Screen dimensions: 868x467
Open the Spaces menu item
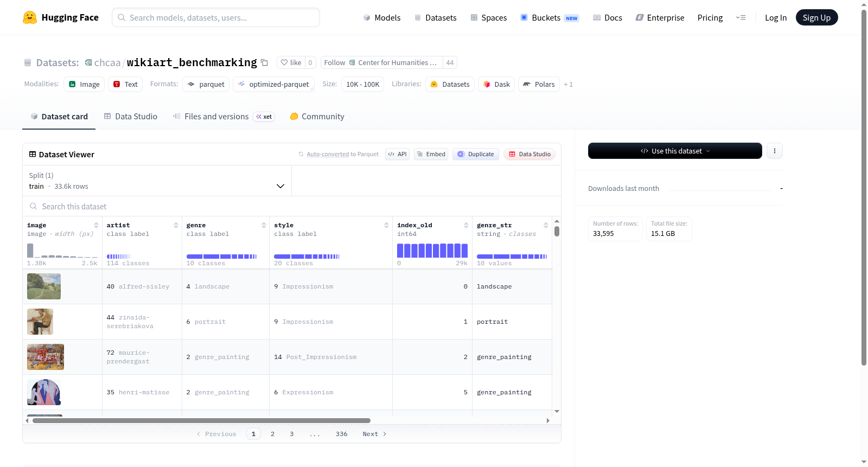click(x=488, y=17)
